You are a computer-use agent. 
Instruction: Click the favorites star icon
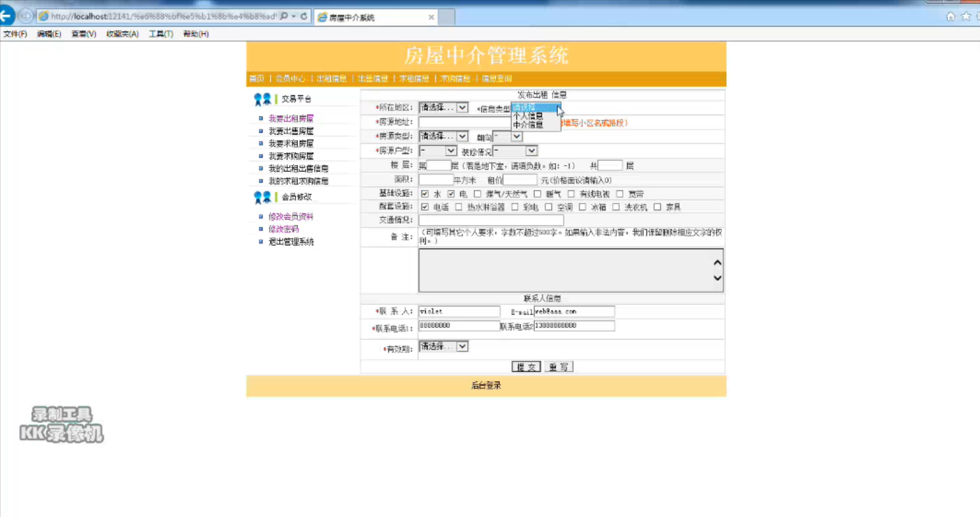coord(966,17)
